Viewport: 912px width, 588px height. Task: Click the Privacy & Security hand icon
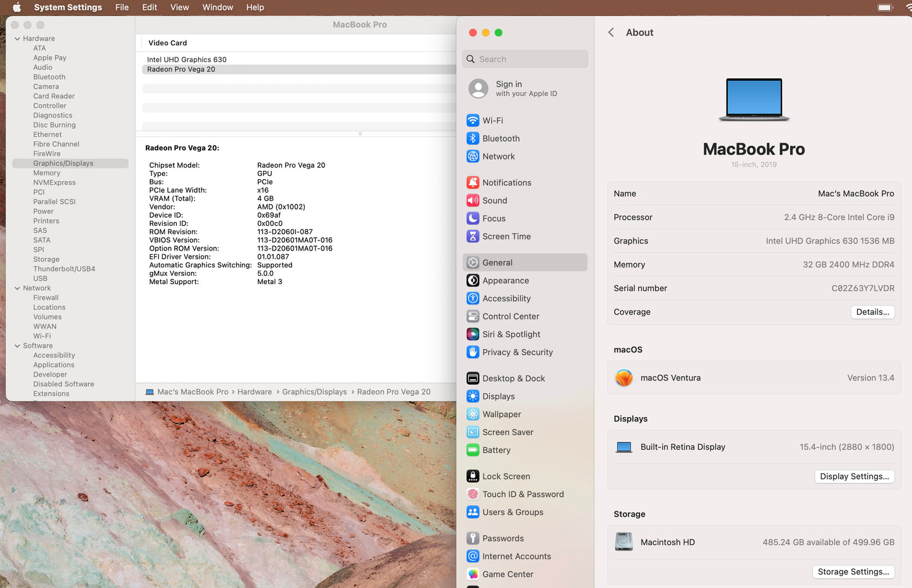pyautogui.click(x=473, y=353)
